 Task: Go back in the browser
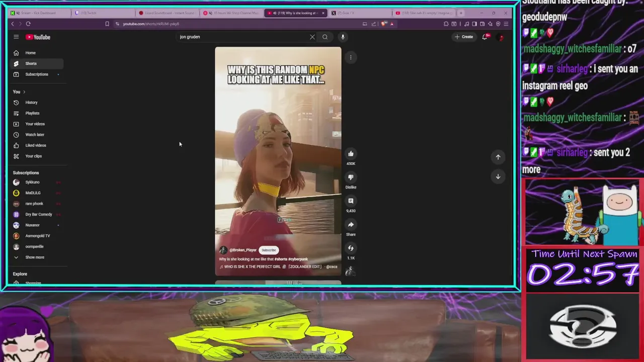(13, 24)
